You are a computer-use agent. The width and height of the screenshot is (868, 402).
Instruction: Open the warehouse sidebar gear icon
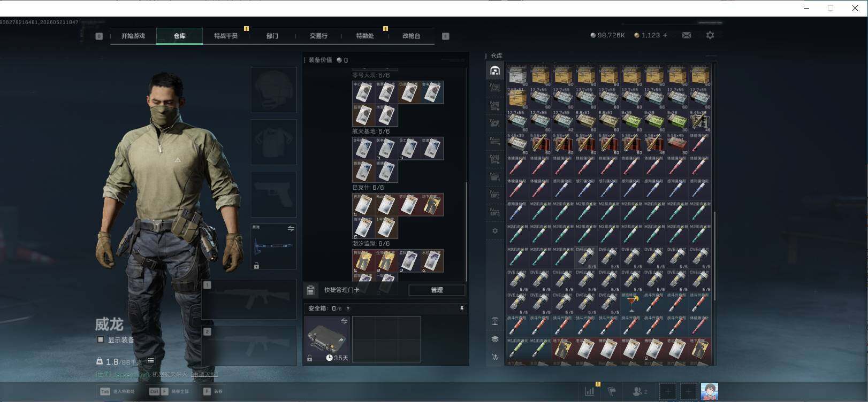(x=495, y=231)
